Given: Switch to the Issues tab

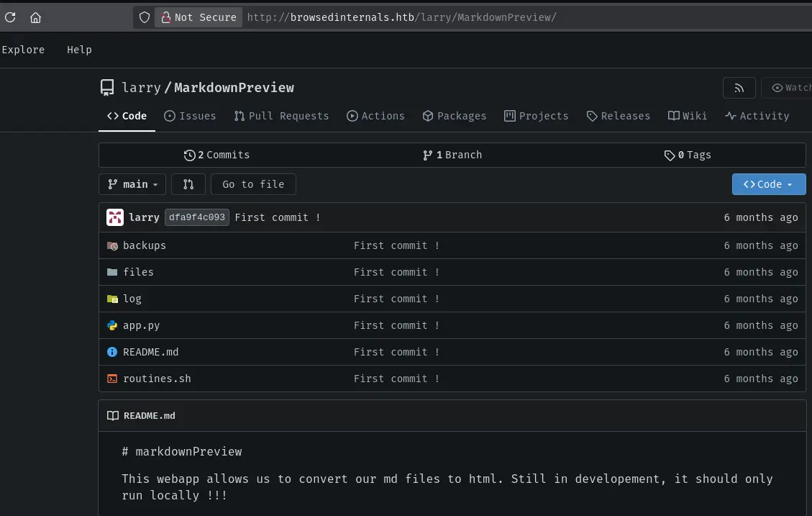Looking at the screenshot, I should coord(190,116).
